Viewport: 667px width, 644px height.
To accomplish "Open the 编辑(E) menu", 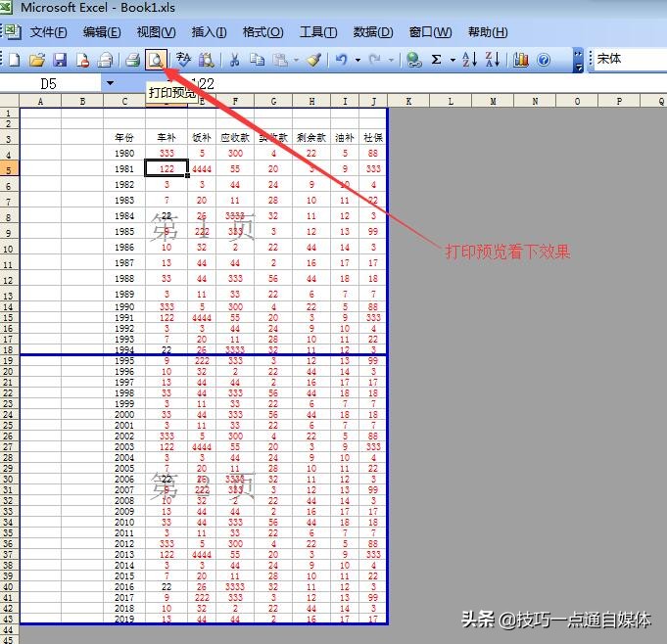I will pyautogui.click(x=102, y=32).
